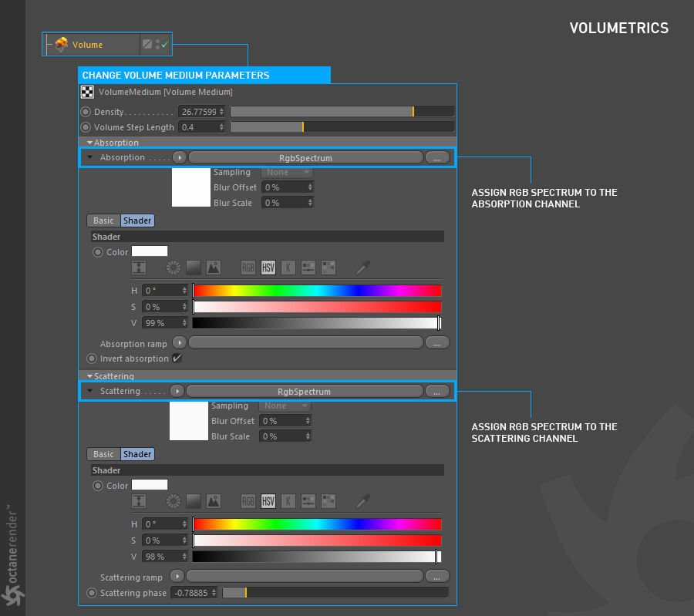Toggle the Absorption Color animation circle
The height and width of the screenshot is (616, 694).
98,252
